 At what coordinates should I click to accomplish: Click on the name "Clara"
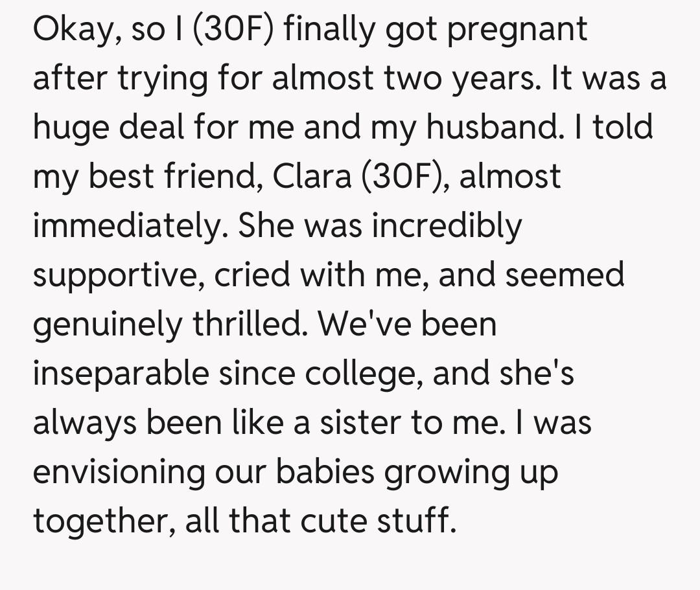click(316, 177)
